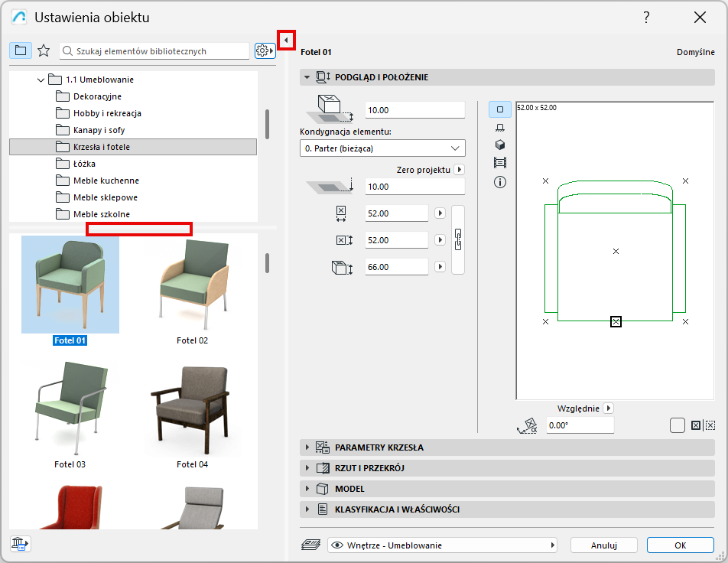Open the arrow beside height field
The image size is (728, 563).
tap(440, 267)
